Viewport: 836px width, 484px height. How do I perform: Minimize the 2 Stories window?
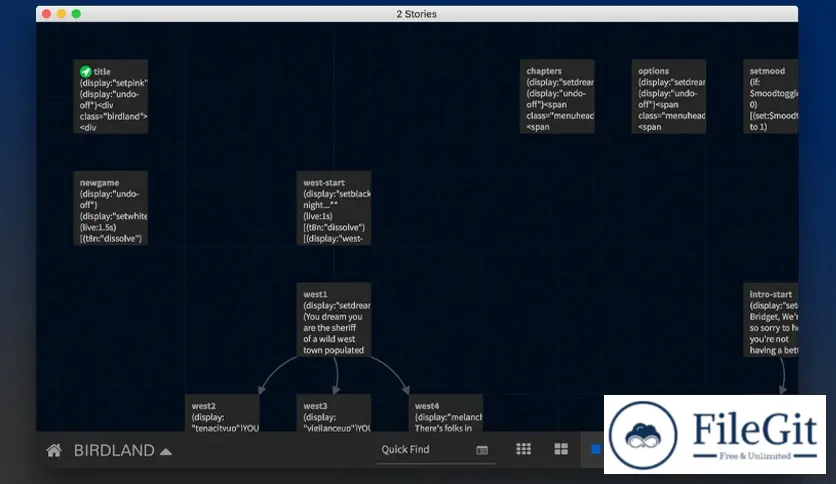tap(61, 14)
